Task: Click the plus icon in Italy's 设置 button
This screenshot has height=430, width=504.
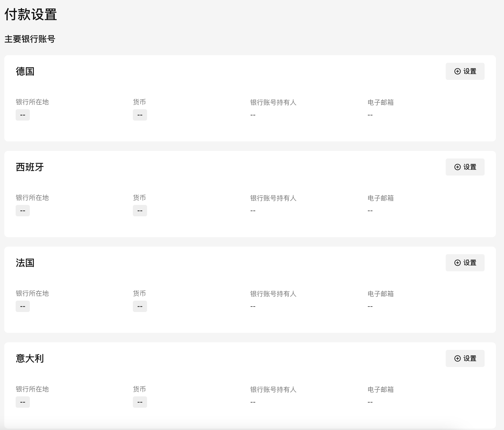Action: (x=457, y=358)
